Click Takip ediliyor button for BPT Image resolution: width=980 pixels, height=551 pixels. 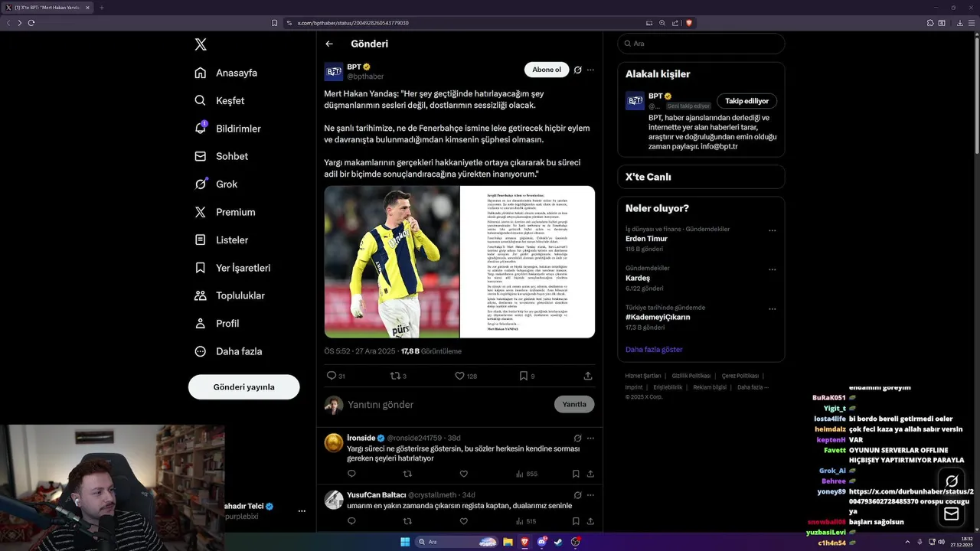coord(746,101)
